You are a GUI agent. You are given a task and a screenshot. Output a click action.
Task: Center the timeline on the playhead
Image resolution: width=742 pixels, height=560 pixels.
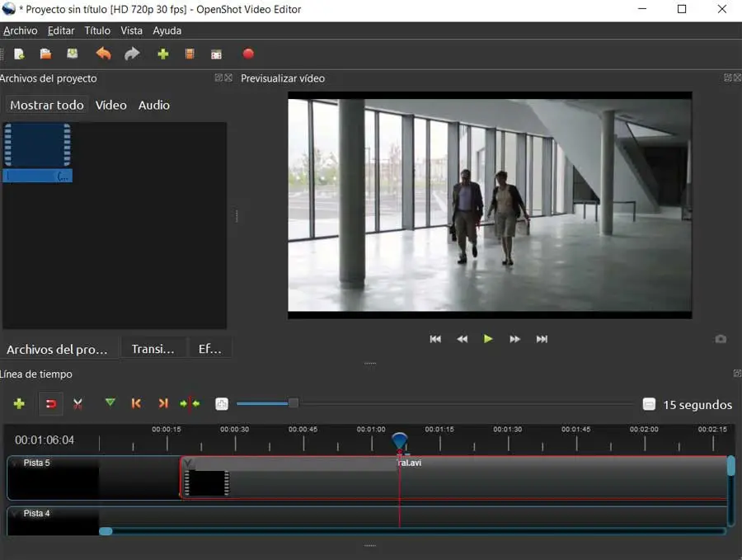[190, 403]
